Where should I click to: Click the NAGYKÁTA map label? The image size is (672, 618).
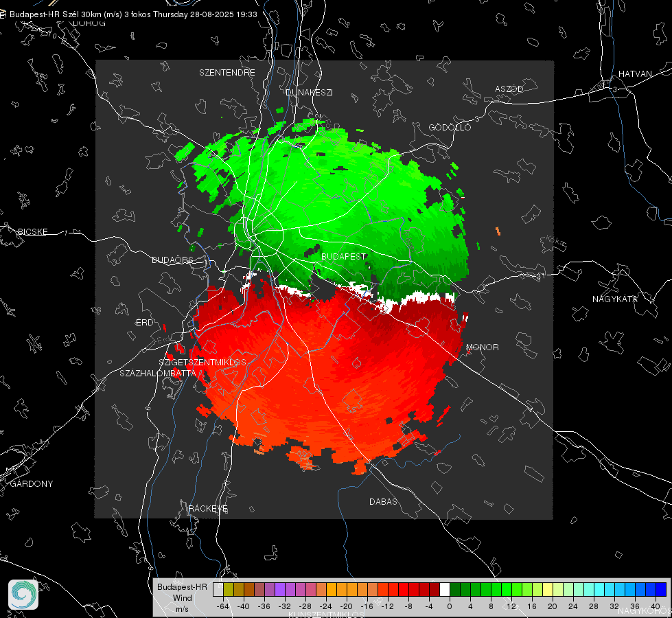[615, 299]
